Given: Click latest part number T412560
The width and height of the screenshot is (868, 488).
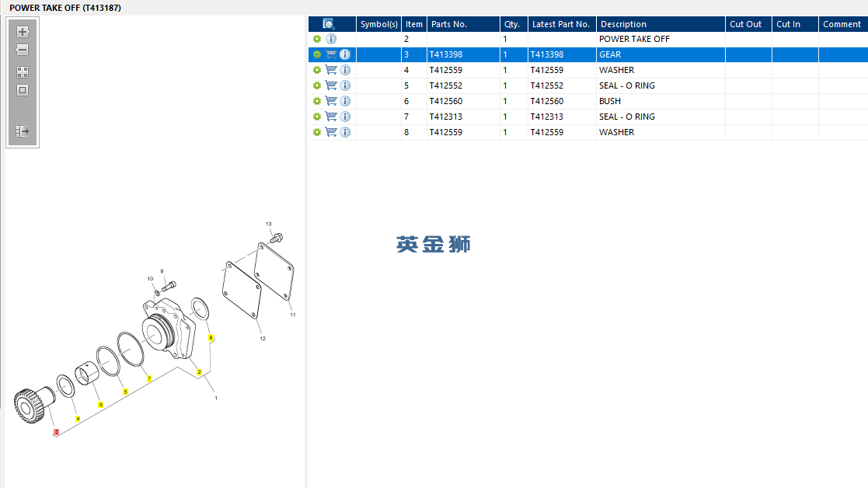Looking at the screenshot, I should point(547,101).
